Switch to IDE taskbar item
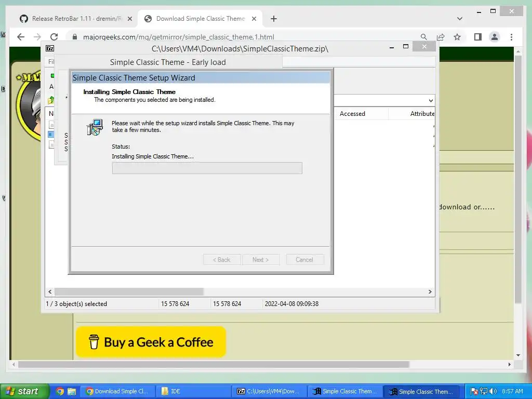 [x=193, y=392]
